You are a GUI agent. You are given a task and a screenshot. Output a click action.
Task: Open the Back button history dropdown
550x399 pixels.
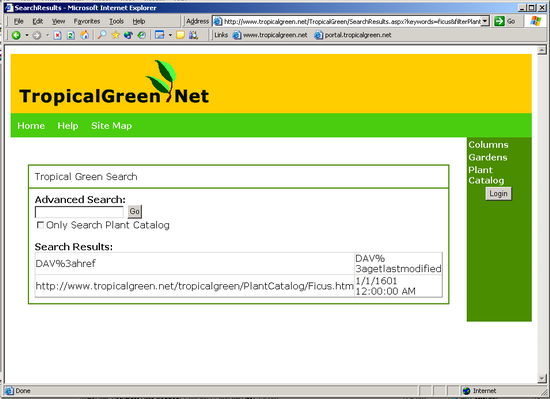(x=27, y=35)
